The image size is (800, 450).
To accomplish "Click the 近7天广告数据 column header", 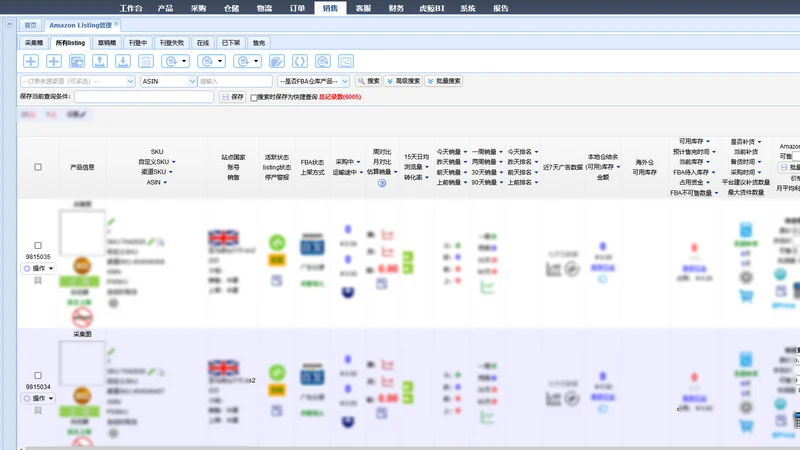I will coord(563,167).
